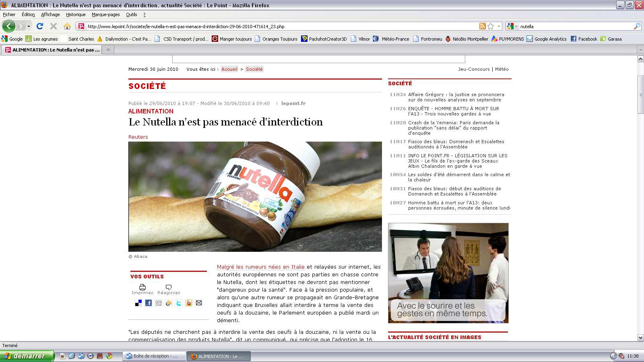The image size is (644, 362).
Task: Open the Affichage menu
Action: tap(50, 14)
